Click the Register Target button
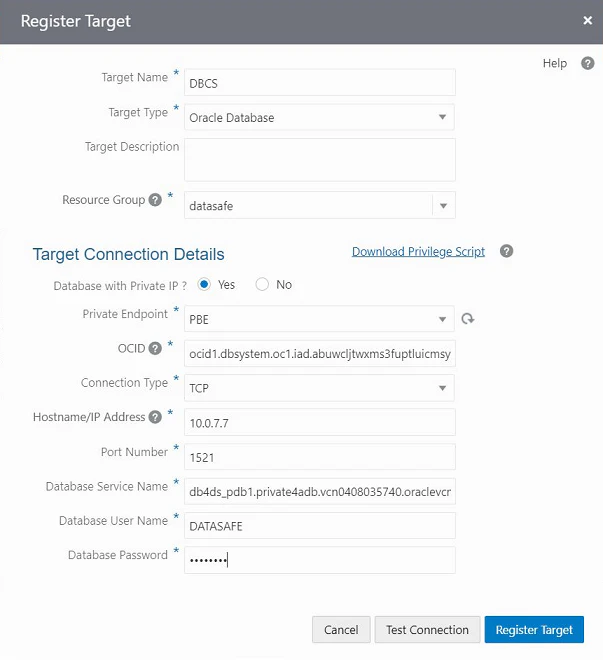The width and height of the screenshot is (603, 660). coord(534,630)
